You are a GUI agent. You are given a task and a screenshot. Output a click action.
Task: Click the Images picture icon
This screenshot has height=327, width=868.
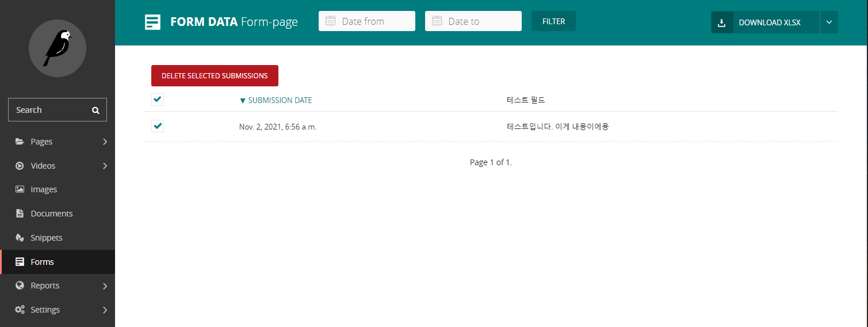click(x=20, y=189)
